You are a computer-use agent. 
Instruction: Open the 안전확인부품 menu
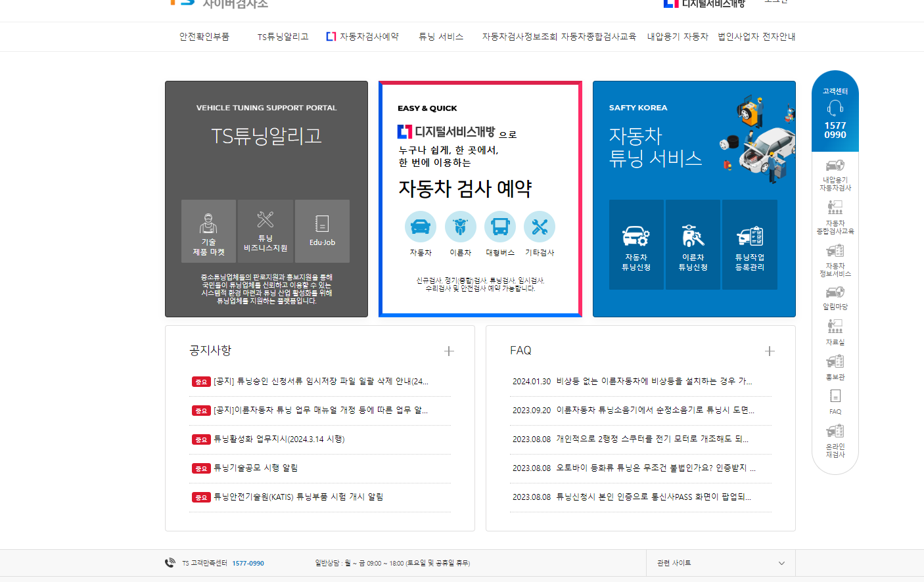204,37
